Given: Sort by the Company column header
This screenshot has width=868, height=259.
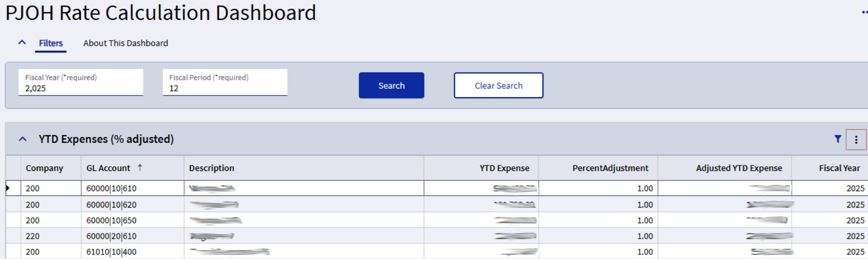Looking at the screenshot, I should click(x=45, y=168).
